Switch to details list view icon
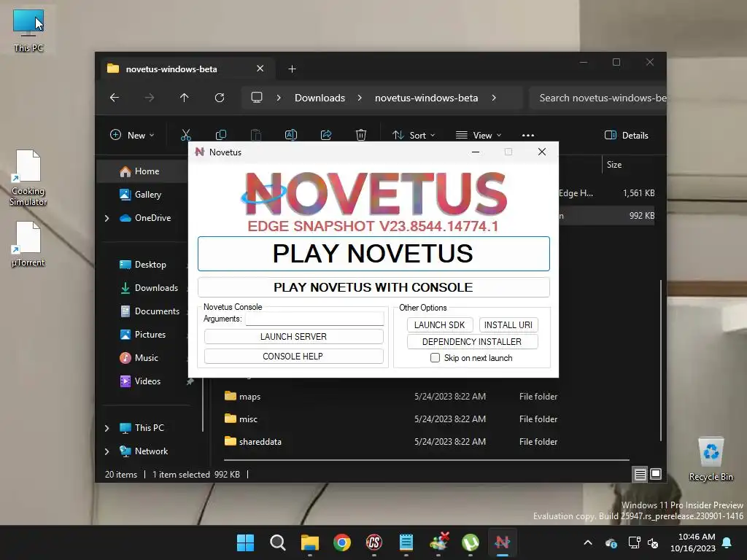The image size is (747, 560). [x=640, y=474]
